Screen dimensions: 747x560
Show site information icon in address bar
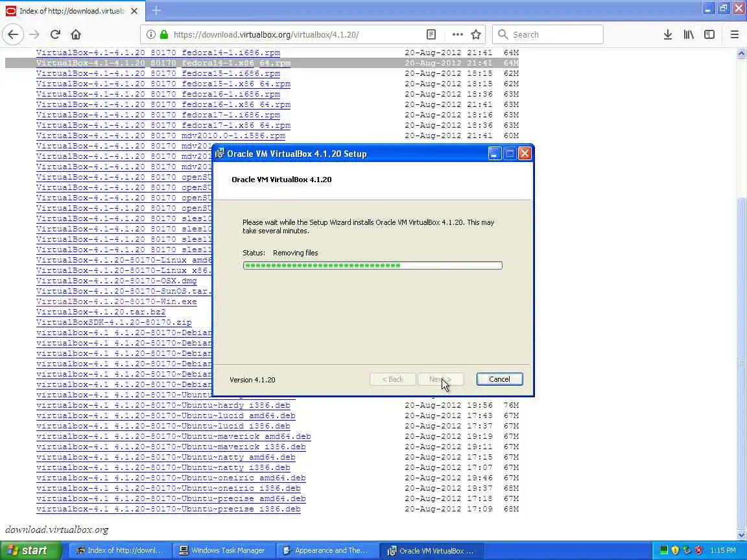(150, 34)
